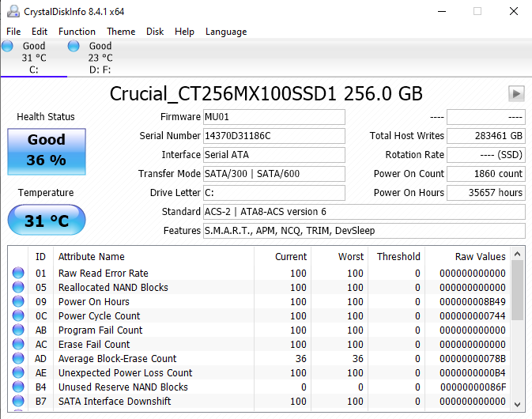Screen dimensions: 532x419
Task: Click the Rotation Rate value field
Action: point(486,155)
